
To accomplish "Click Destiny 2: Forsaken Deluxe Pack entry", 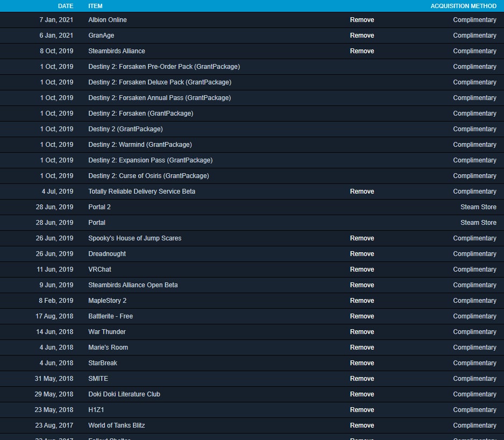I will 160,82.
